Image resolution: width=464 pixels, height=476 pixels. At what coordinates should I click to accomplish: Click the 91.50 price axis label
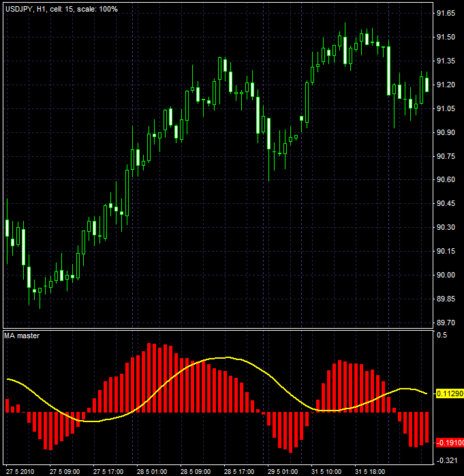[x=446, y=37]
